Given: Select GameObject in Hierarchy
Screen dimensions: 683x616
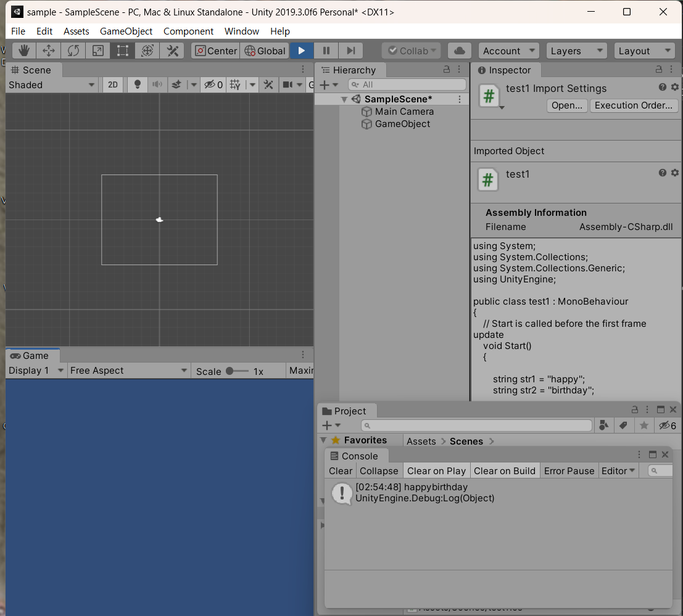Looking at the screenshot, I should 402,124.
